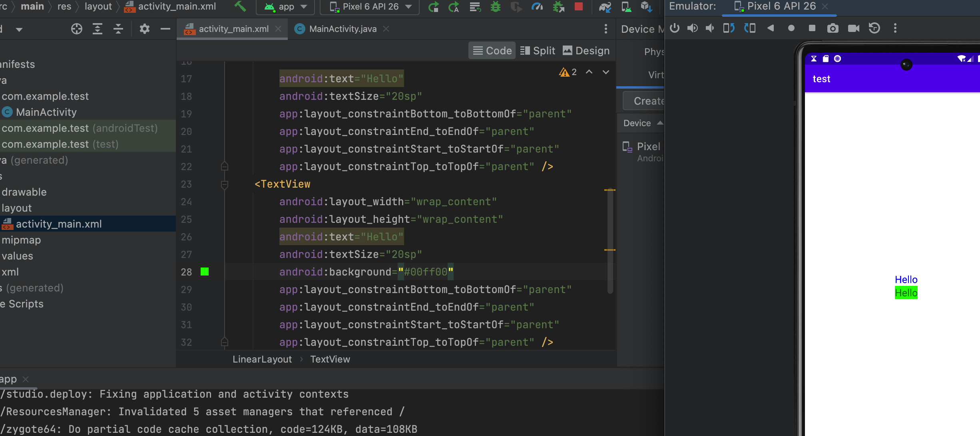The height and width of the screenshot is (436, 980).
Task: Collapse TextView tag fold marker at line 23
Action: 225,184
